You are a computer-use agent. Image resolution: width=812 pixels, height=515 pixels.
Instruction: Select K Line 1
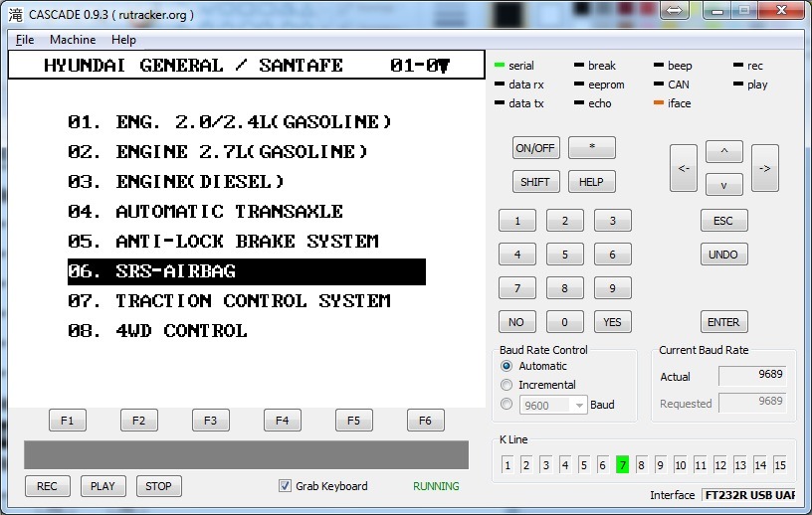(507, 465)
